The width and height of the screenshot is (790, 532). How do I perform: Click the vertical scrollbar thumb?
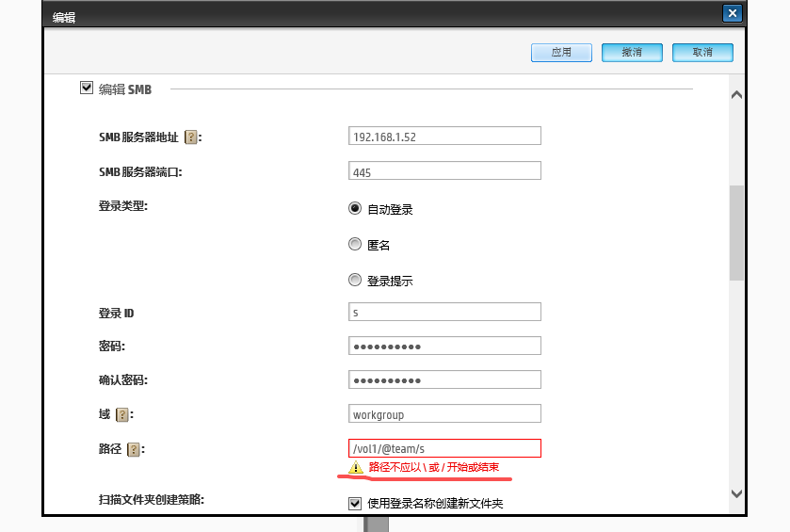736,233
